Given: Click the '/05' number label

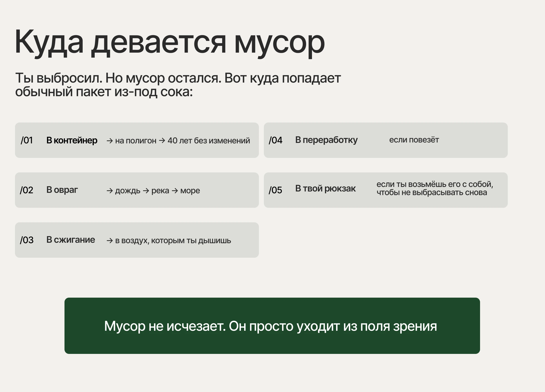Looking at the screenshot, I should pyautogui.click(x=275, y=190).
